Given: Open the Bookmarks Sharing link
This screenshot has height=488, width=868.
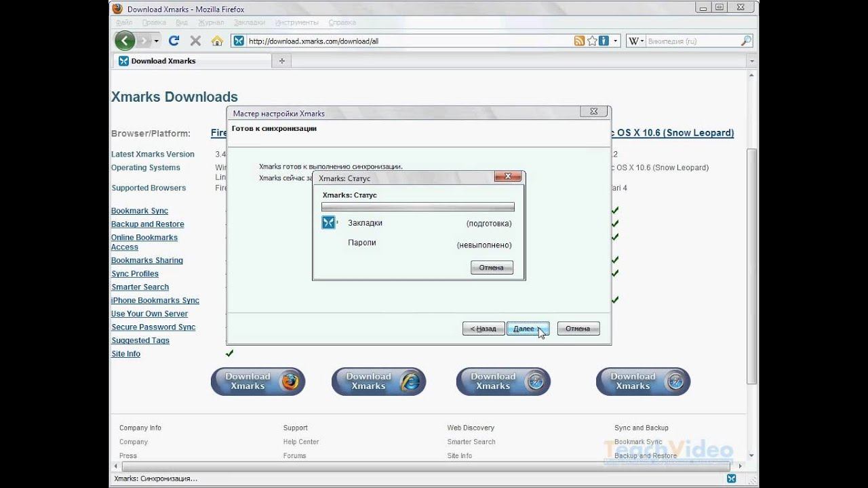Looking at the screenshot, I should click(x=147, y=260).
